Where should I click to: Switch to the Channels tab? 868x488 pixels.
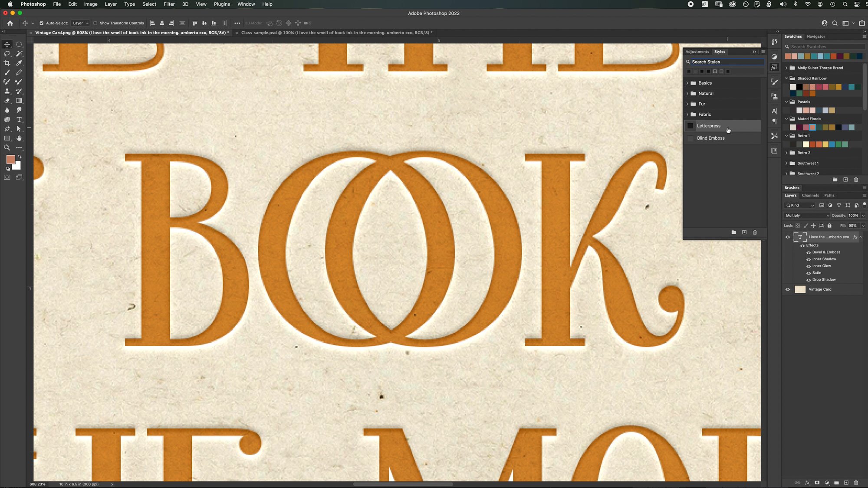click(810, 196)
